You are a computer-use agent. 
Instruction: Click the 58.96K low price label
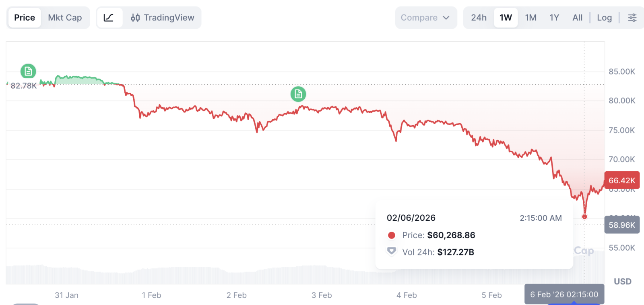(x=622, y=225)
